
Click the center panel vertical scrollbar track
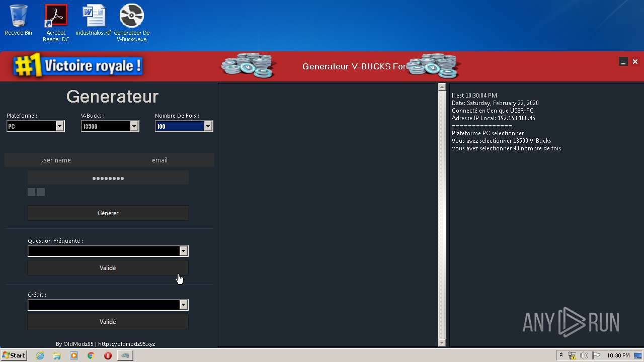pos(442,215)
